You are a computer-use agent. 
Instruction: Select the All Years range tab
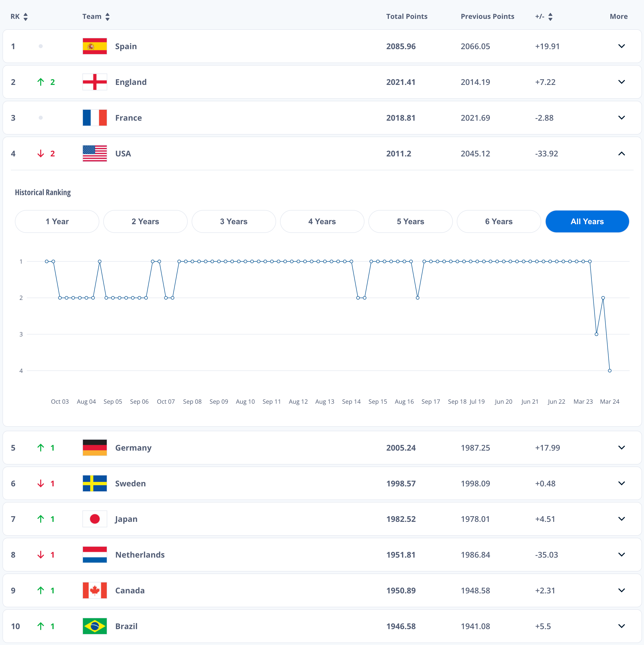(x=587, y=221)
